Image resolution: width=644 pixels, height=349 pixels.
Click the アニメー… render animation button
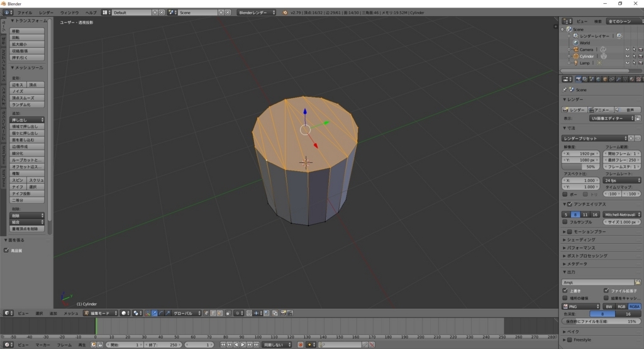[601, 110]
